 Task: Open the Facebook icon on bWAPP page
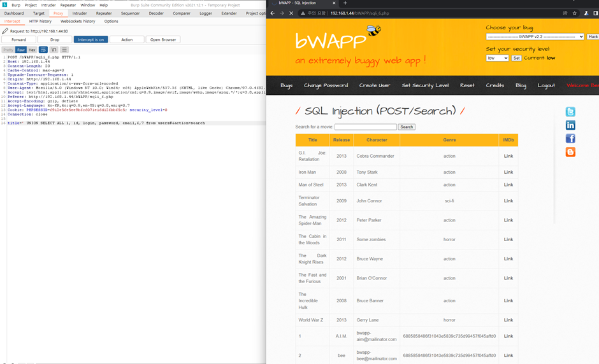570,139
